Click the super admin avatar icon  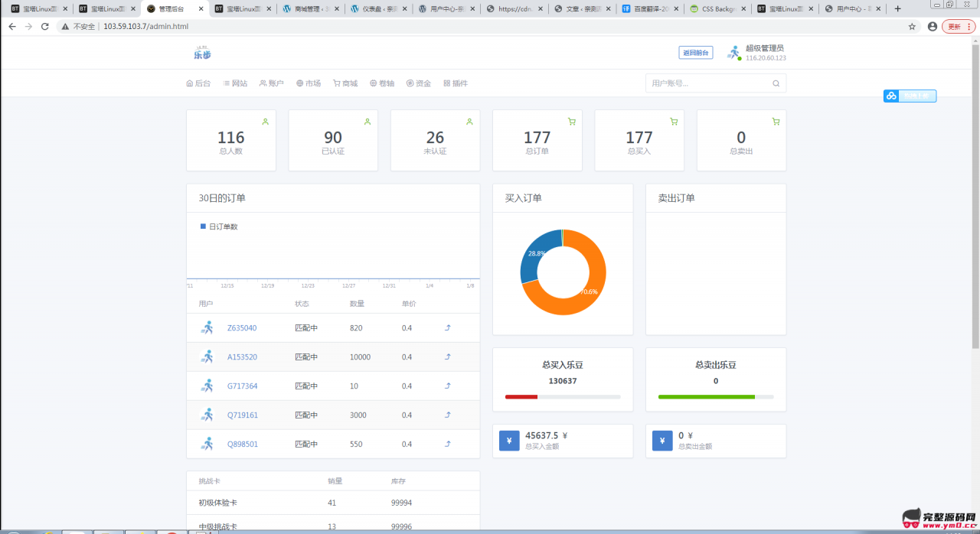[x=734, y=53]
